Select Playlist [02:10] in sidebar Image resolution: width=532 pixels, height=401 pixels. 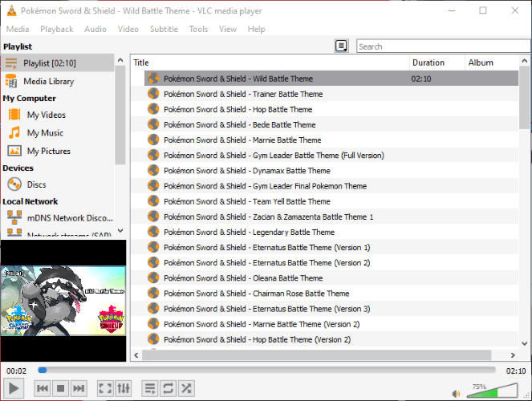58,63
